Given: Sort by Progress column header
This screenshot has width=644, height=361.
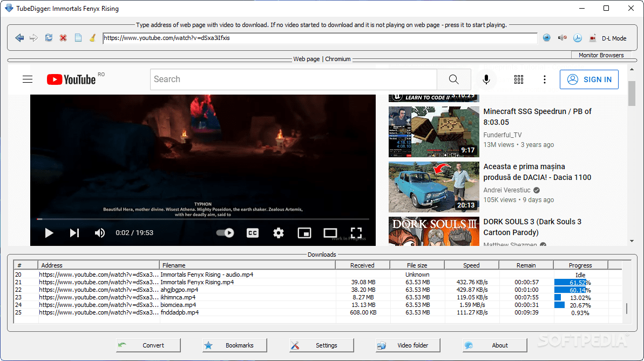Looking at the screenshot, I should 580,265.
